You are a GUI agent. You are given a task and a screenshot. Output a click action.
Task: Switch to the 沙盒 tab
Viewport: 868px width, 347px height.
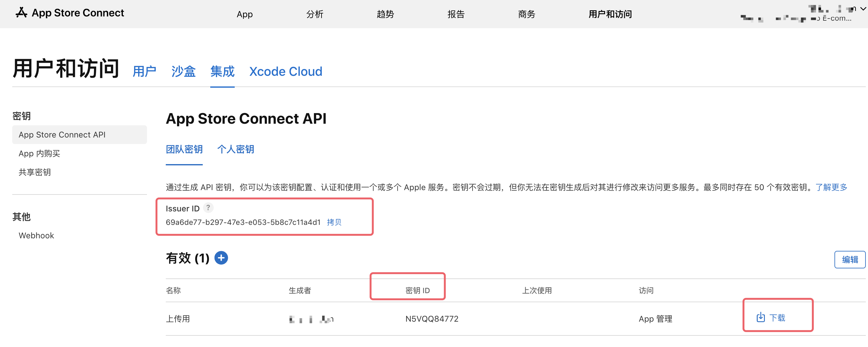click(x=183, y=71)
